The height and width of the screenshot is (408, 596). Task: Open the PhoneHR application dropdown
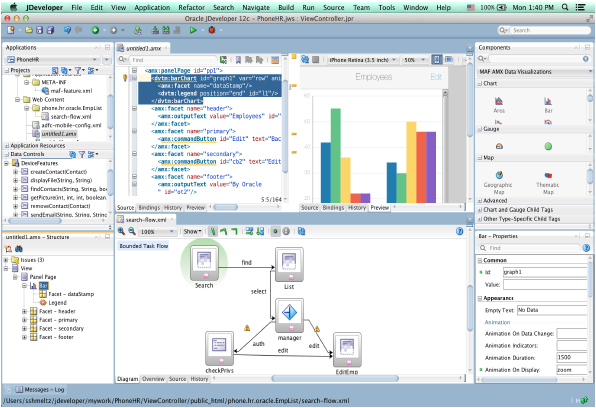pyautogui.click(x=53, y=60)
